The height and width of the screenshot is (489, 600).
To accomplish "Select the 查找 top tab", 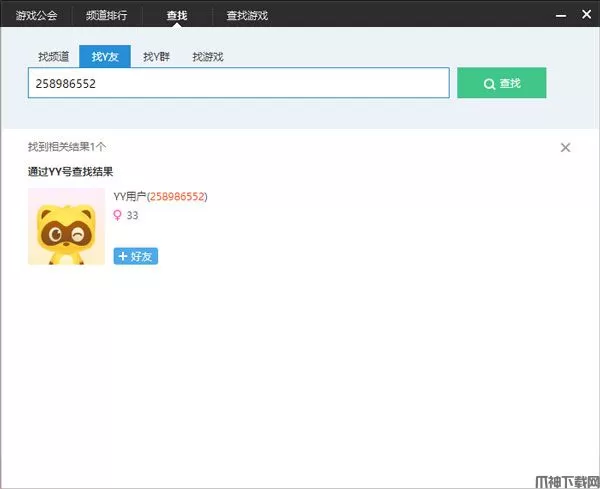I will click(x=177, y=15).
